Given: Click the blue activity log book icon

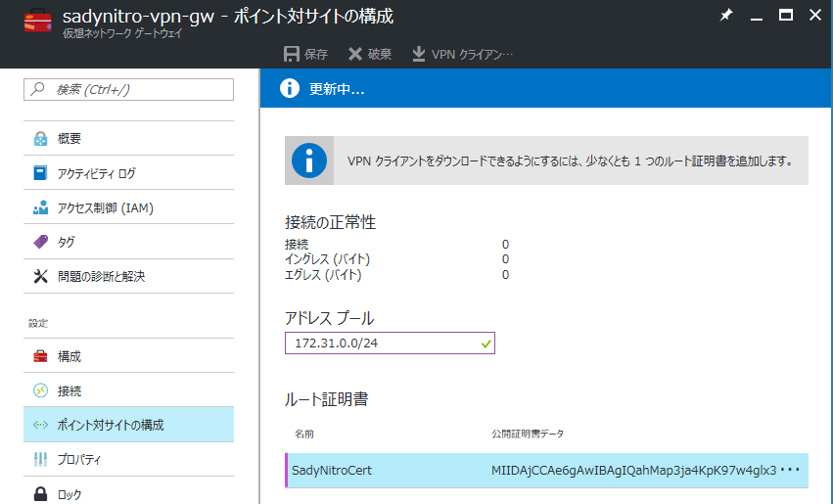Looking at the screenshot, I should 40,173.
